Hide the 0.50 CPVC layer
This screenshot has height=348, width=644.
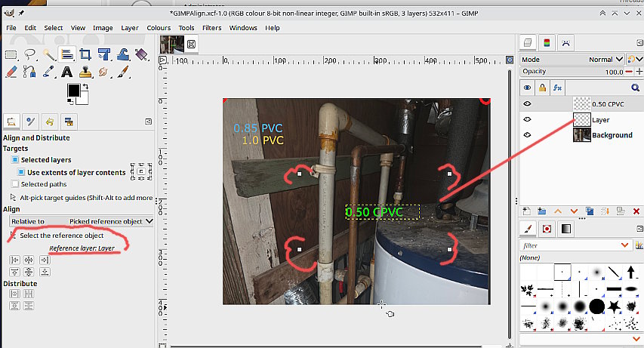pyautogui.click(x=528, y=104)
